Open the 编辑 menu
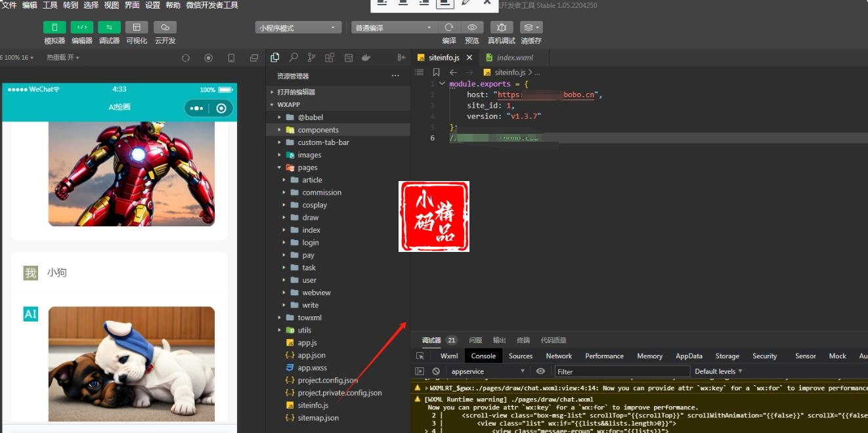 click(x=30, y=5)
